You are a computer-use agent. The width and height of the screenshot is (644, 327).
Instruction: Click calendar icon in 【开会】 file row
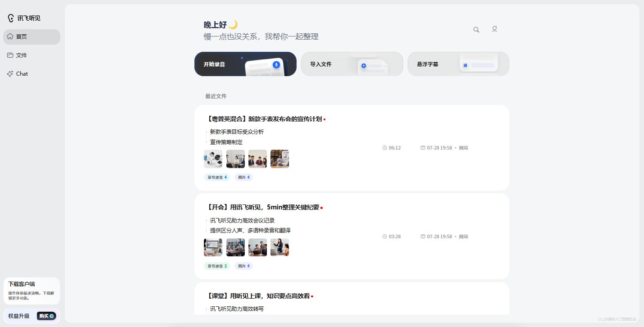pyautogui.click(x=423, y=236)
